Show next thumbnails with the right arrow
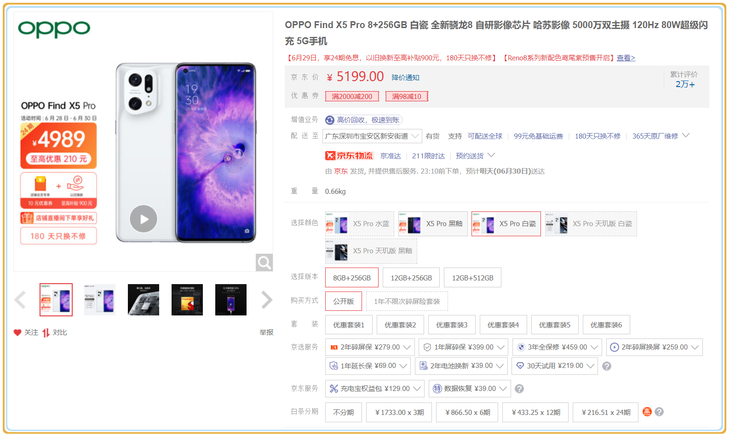Screen dimensions: 730x437 click(x=266, y=300)
